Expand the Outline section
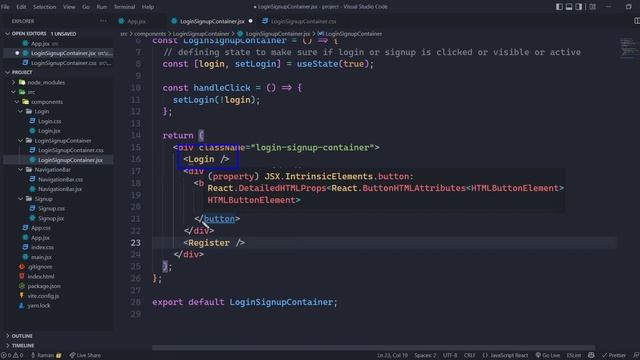640x360 pixels. click(22, 336)
